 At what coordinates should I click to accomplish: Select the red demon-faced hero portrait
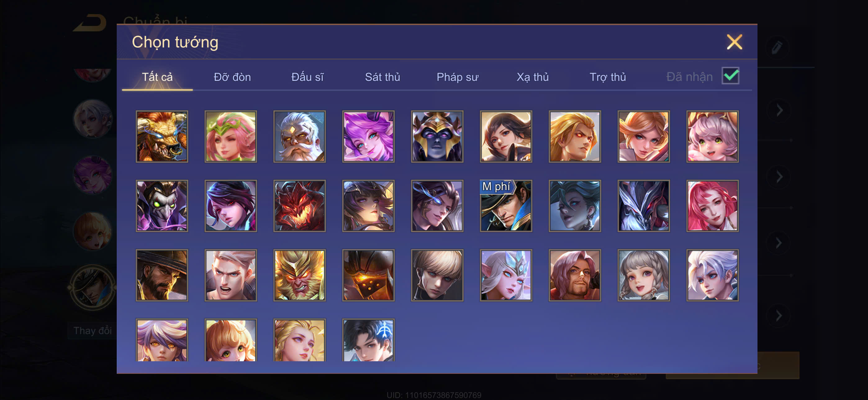299,206
